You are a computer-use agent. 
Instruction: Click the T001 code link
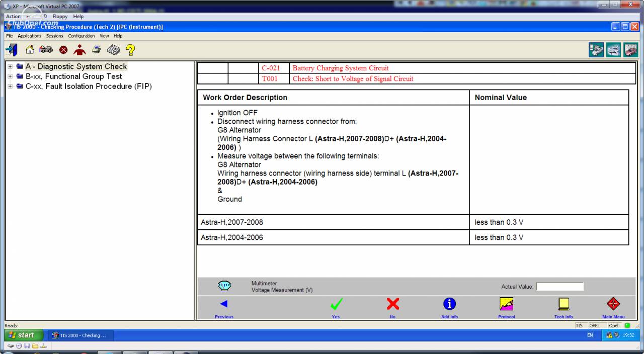pos(270,79)
